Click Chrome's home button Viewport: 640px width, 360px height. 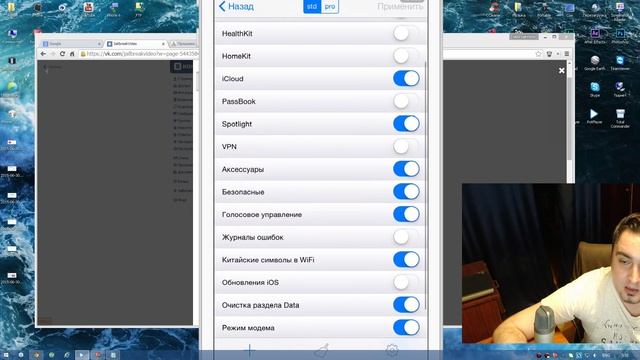[72, 53]
